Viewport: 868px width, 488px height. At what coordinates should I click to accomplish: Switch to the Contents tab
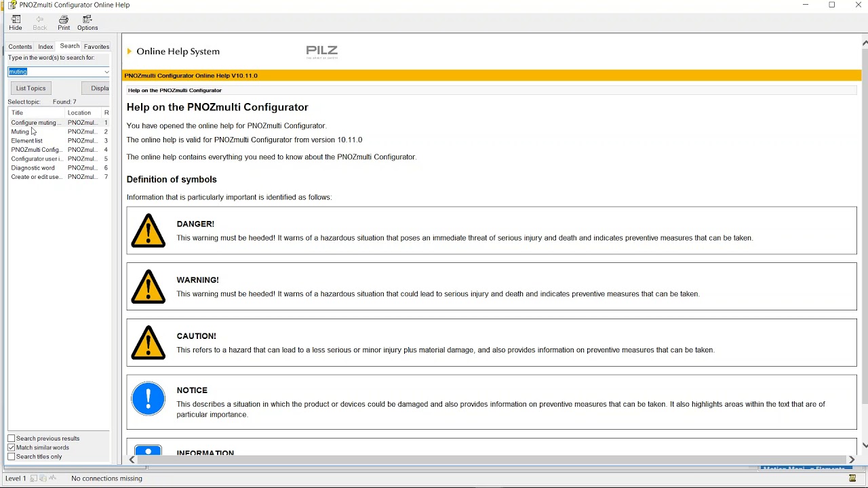pyautogui.click(x=20, y=47)
